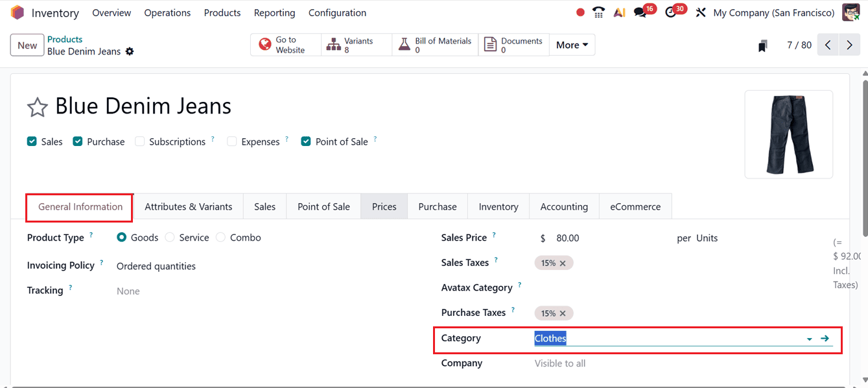
Task: Remove the 15% sales tax tag
Action: pyautogui.click(x=563, y=263)
